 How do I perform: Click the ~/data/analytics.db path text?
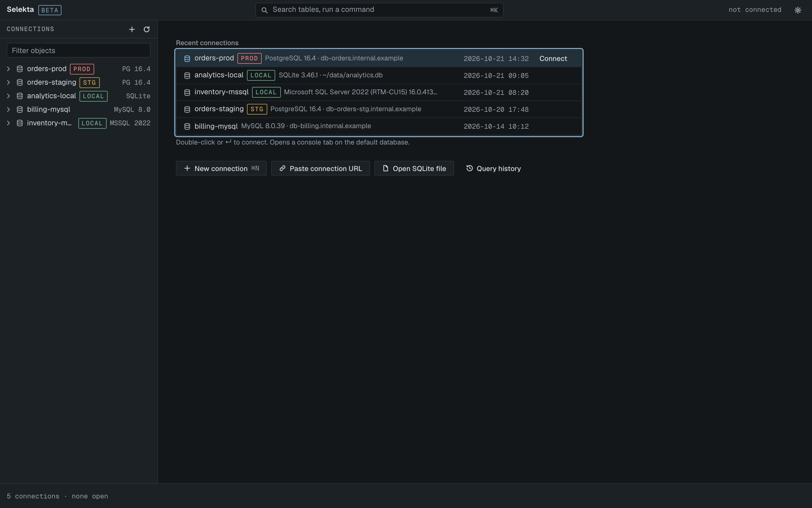pos(352,75)
